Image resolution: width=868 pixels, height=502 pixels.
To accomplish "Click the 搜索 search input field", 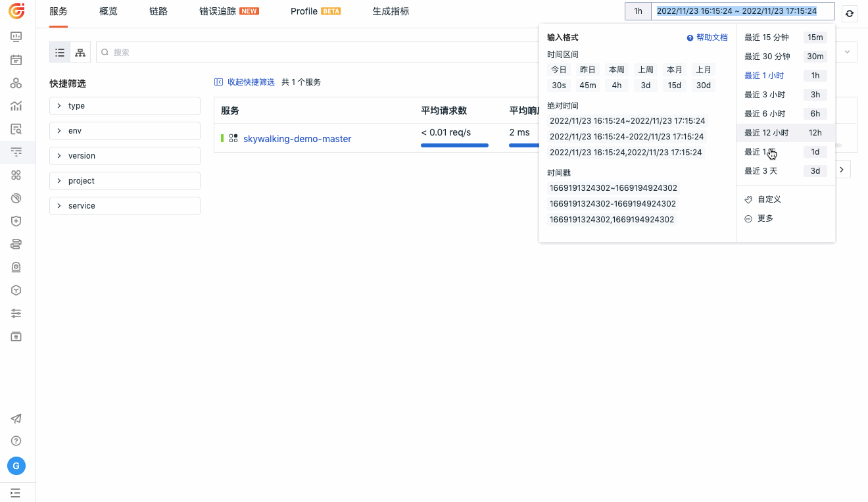I will click(316, 53).
